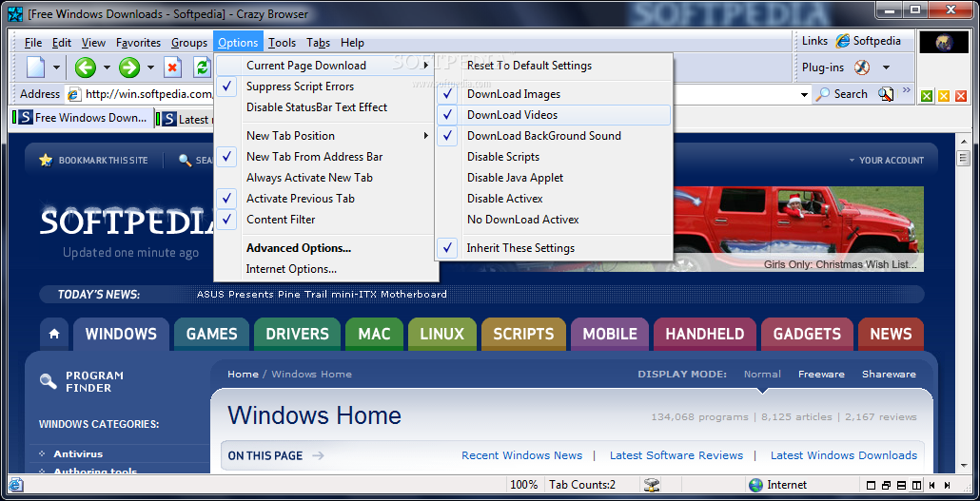This screenshot has height=501, width=980.
Task: Toggle Activate Previous Tab option
Action: click(325, 199)
